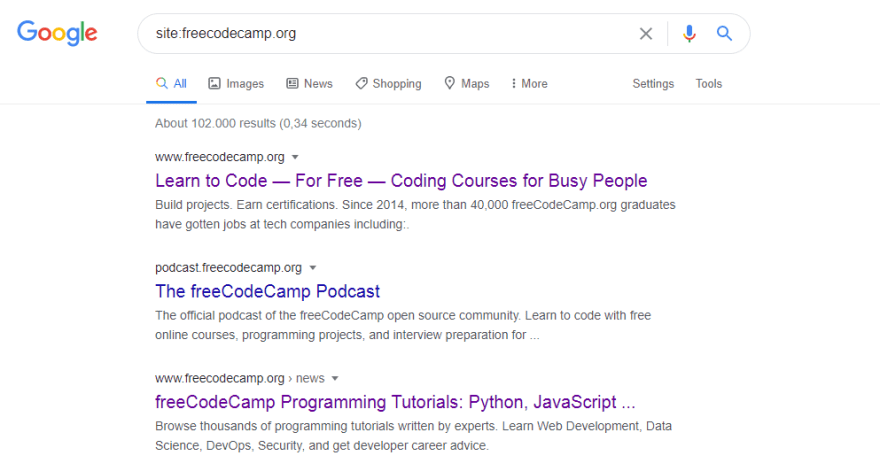Open the Shopping results tab
880x471 pixels.
pos(388,84)
